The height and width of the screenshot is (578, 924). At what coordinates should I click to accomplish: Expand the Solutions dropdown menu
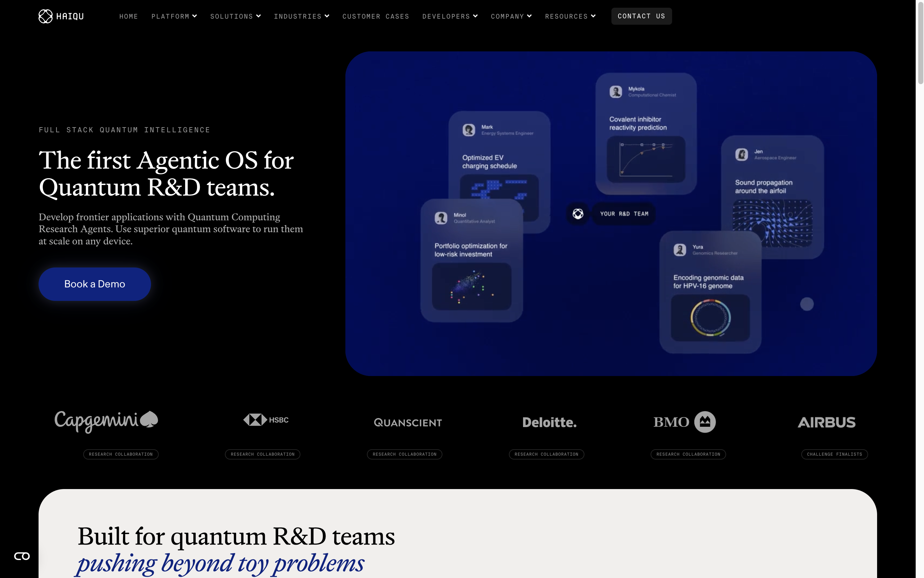[x=235, y=16]
